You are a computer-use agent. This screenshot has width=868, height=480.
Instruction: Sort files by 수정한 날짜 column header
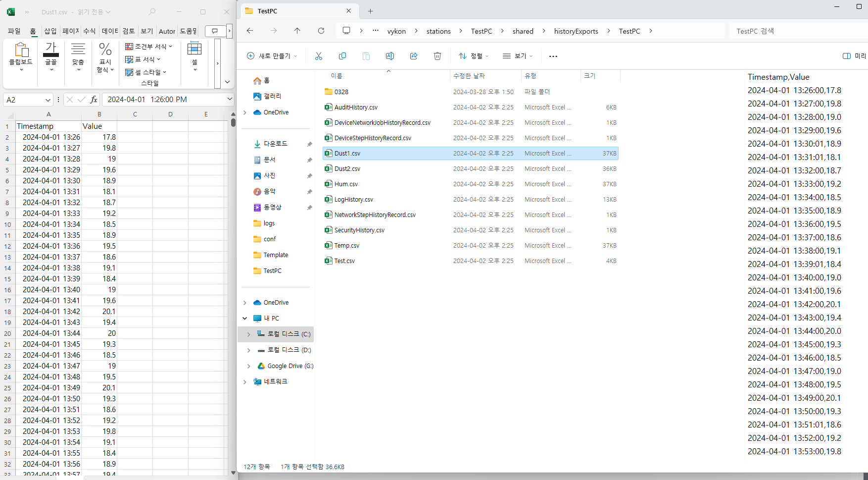coord(469,76)
